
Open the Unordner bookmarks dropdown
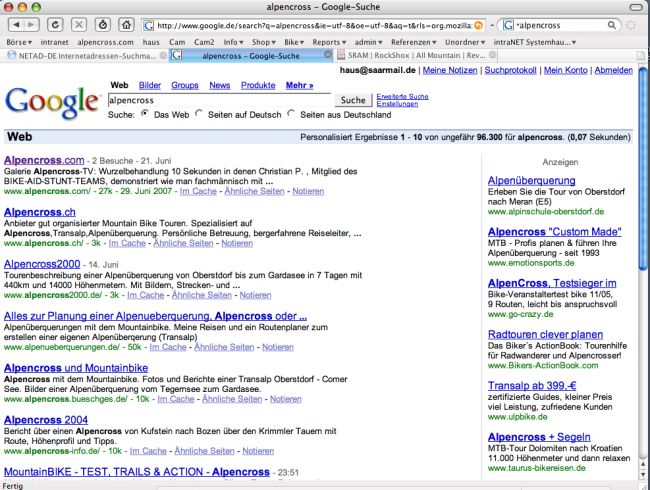click(465, 42)
